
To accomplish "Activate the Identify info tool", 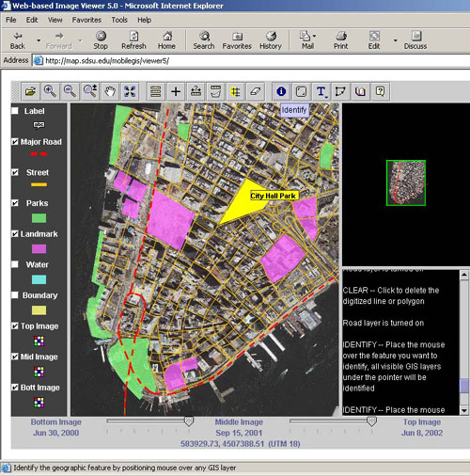I will click(x=281, y=91).
